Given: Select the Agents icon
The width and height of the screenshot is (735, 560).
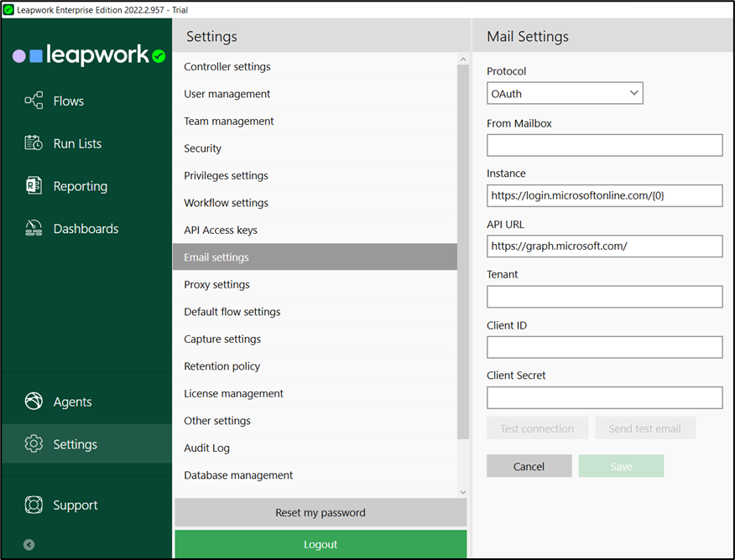Looking at the screenshot, I should (x=33, y=401).
